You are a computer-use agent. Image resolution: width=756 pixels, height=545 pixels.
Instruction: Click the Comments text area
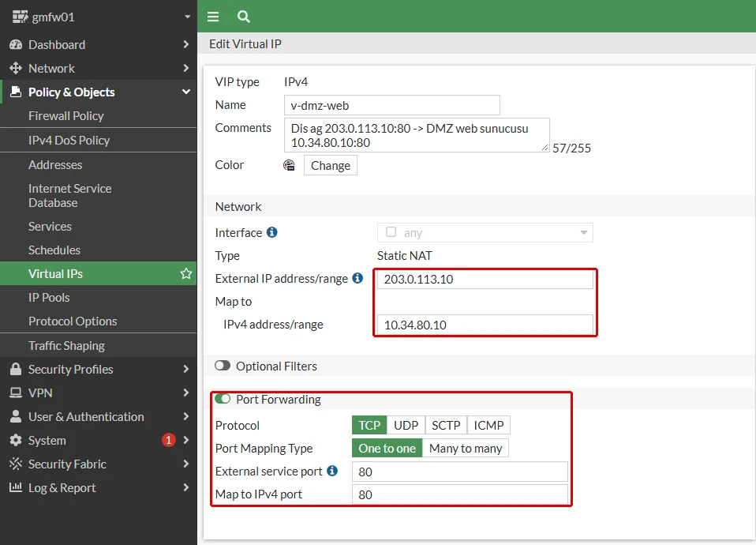417,135
